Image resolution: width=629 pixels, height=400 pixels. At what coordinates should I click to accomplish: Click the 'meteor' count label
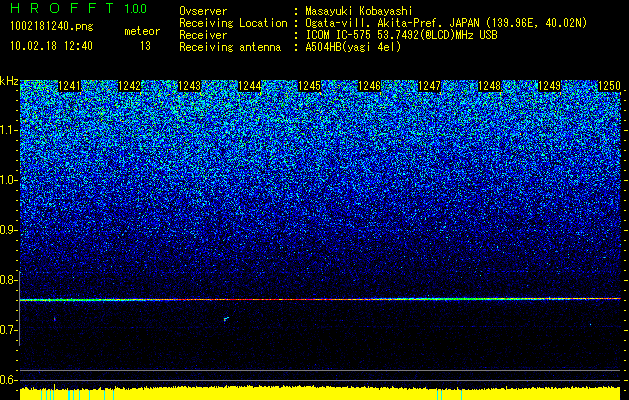point(142,31)
